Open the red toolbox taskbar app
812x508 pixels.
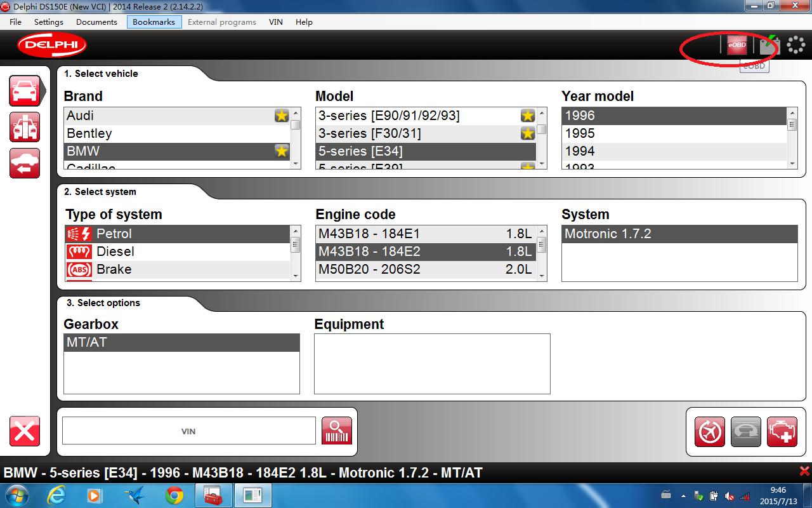pyautogui.click(x=214, y=495)
